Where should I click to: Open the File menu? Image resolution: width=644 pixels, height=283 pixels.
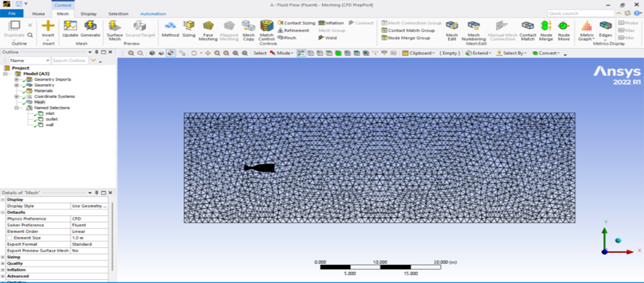pos(12,14)
